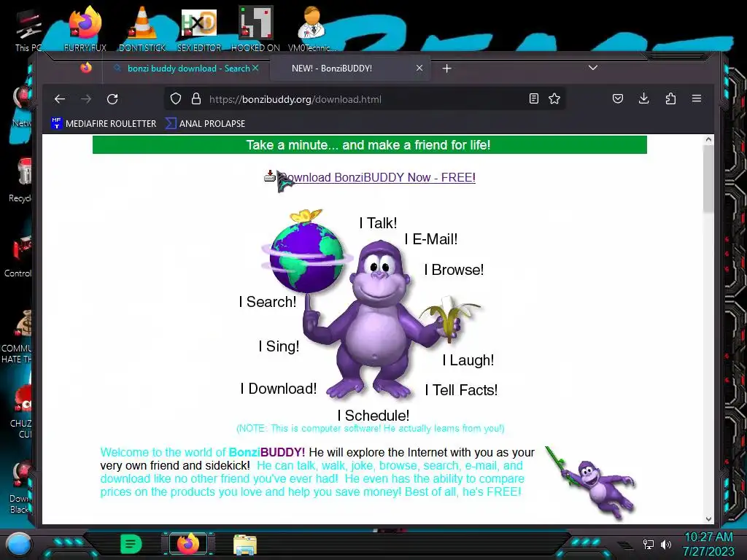Screen dimensions: 747x560
Task: Click the scrollbar up arrow
Action: point(708,139)
